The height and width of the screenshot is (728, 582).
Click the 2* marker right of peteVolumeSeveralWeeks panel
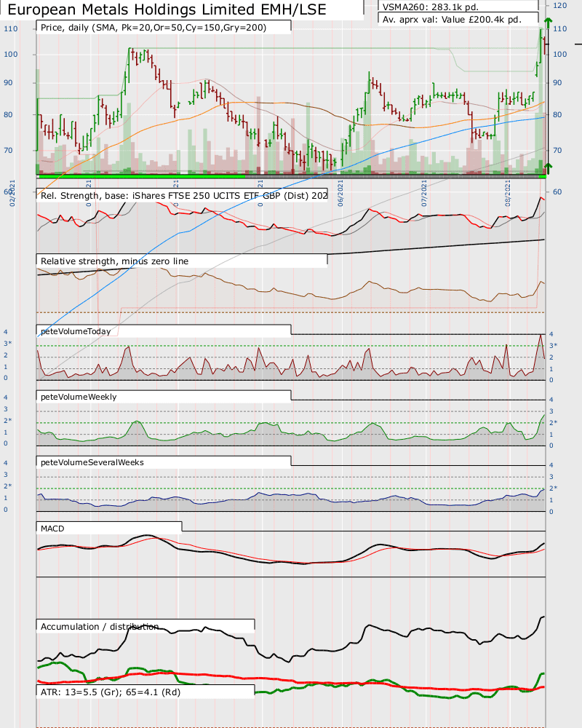pyautogui.click(x=553, y=488)
